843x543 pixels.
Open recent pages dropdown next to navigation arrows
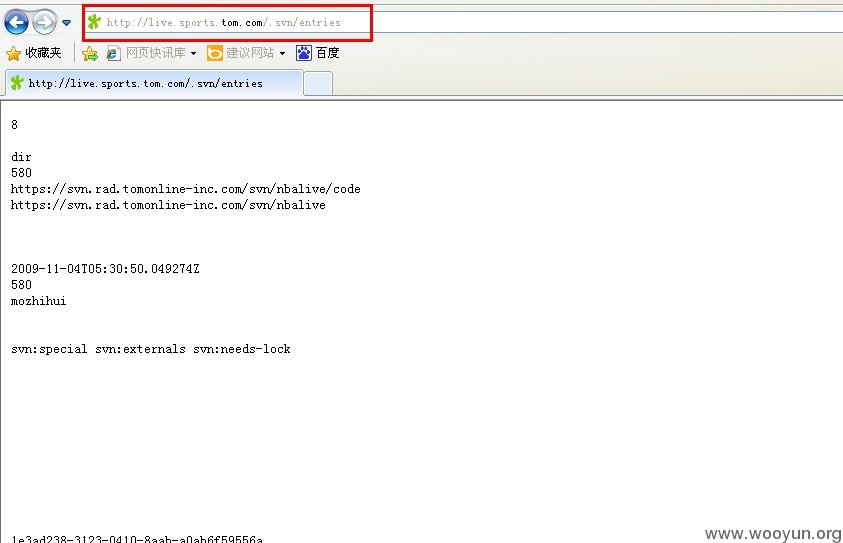tap(67, 23)
